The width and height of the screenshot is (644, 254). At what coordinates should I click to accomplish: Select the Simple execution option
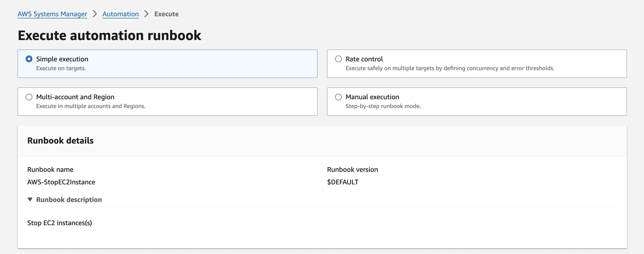pyautogui.click(x=29, y=59)
